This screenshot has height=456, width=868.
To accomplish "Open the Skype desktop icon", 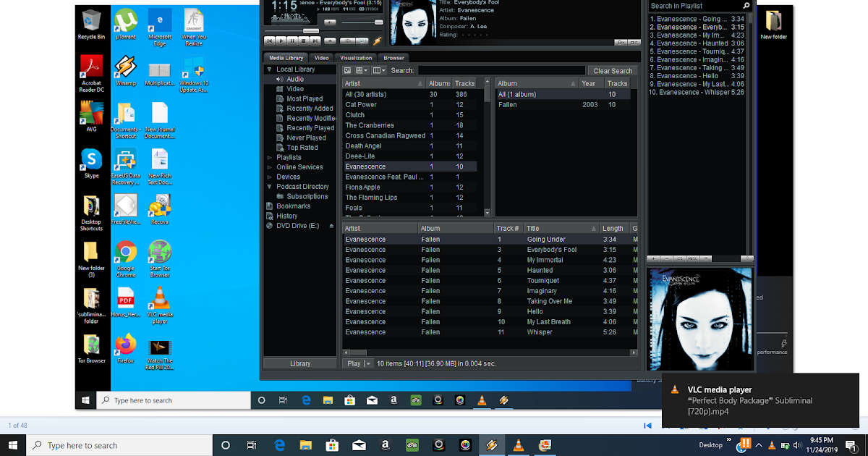I will pos(92,164).
